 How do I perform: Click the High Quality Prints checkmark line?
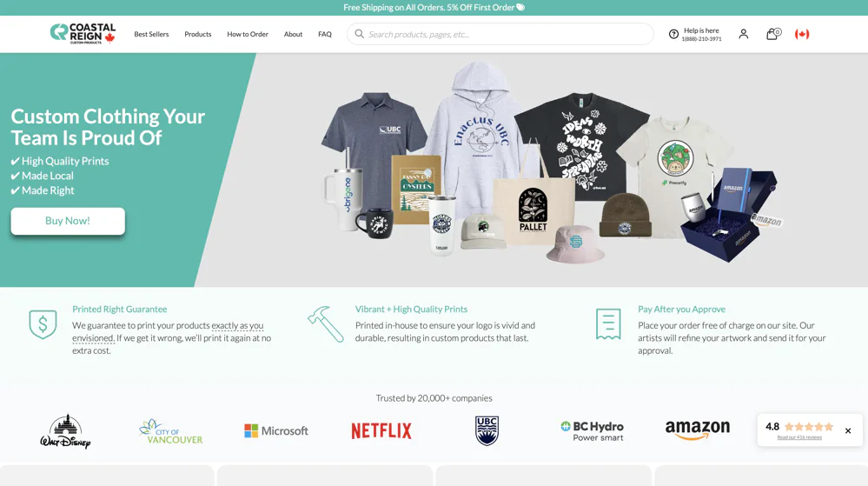click(60, 161)
